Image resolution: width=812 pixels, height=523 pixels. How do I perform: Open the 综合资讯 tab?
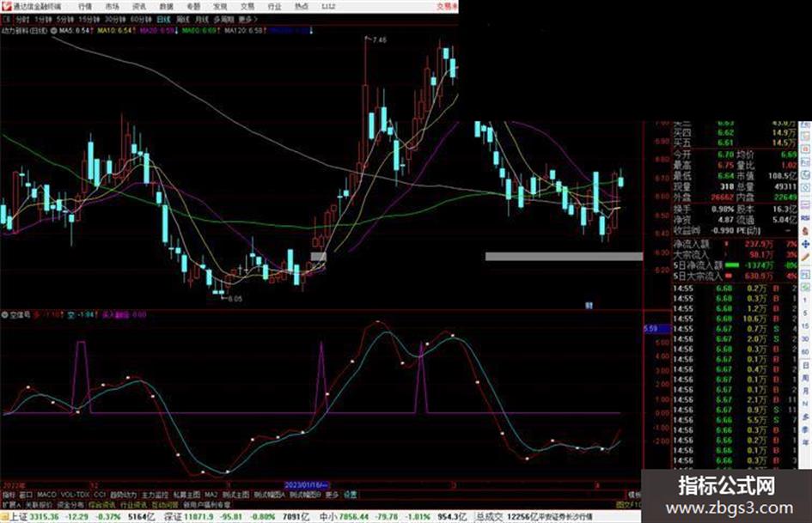(x=101, y=504)
